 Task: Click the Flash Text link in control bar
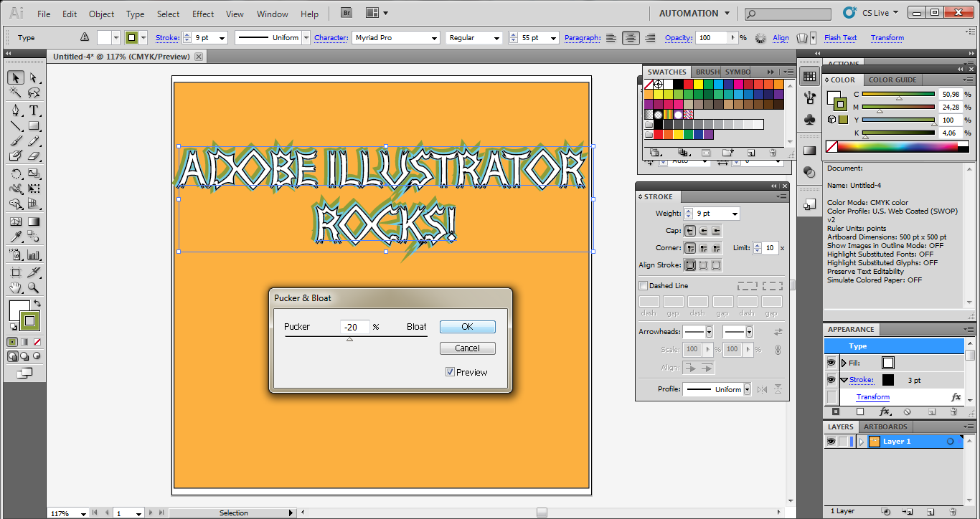pos(840,38)
